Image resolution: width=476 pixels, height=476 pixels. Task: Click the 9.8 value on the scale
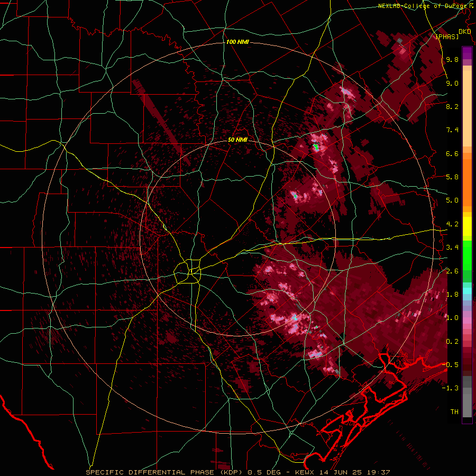(452, 59)
